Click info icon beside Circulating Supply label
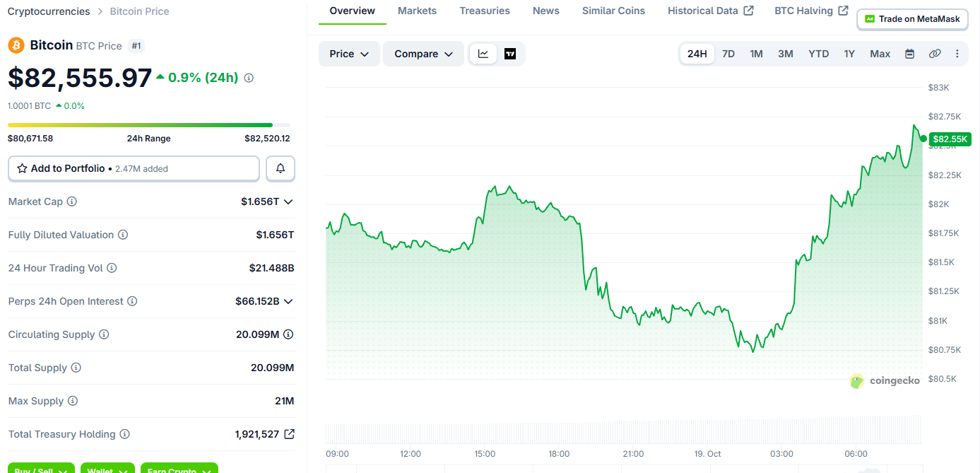Viewport: 980px width, 473px height. (104, 334)
